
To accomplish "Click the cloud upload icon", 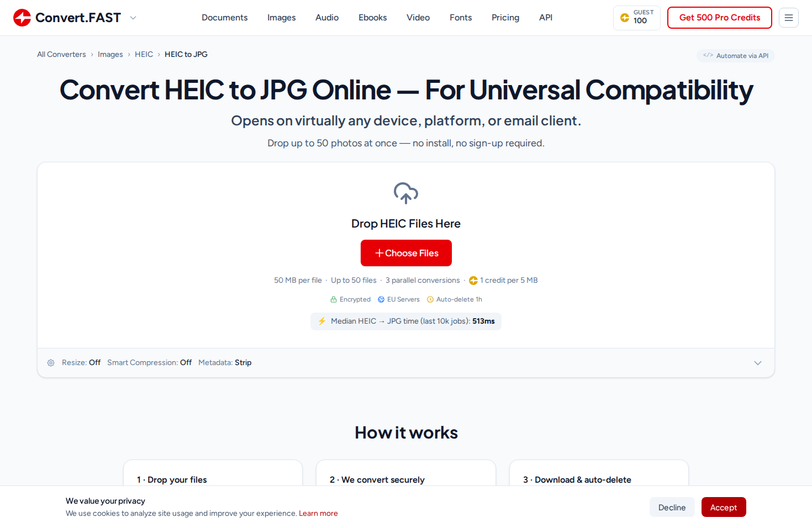I will point(406,193).
